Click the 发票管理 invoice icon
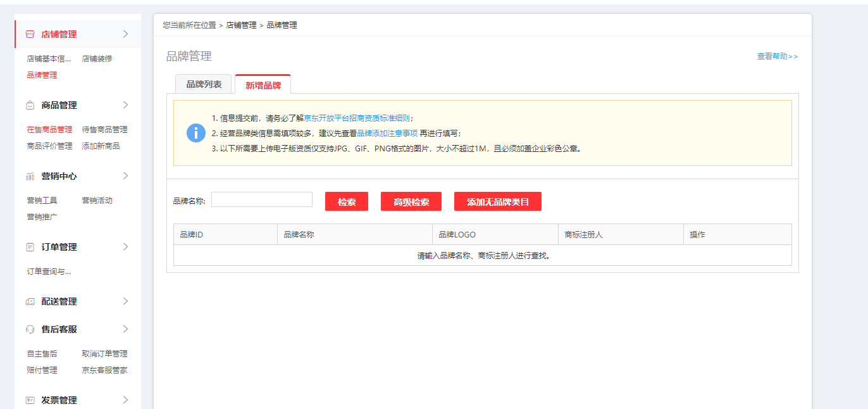 (30, 400)
